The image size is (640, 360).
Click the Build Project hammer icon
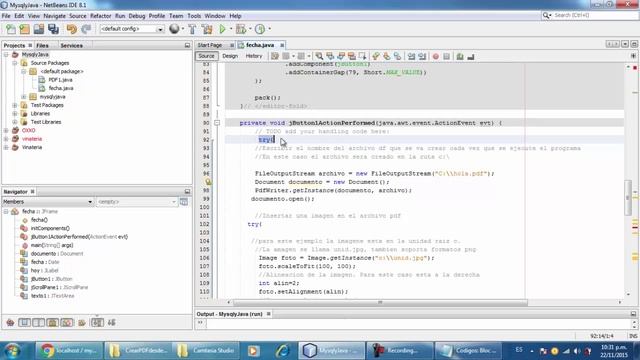click(x=192, y=29)
